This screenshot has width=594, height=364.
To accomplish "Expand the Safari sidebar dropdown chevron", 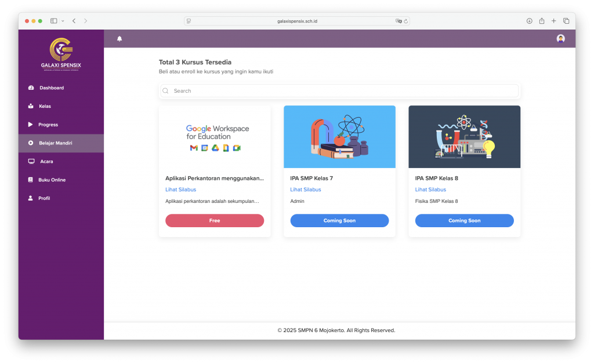I will [x=63, y=21].
